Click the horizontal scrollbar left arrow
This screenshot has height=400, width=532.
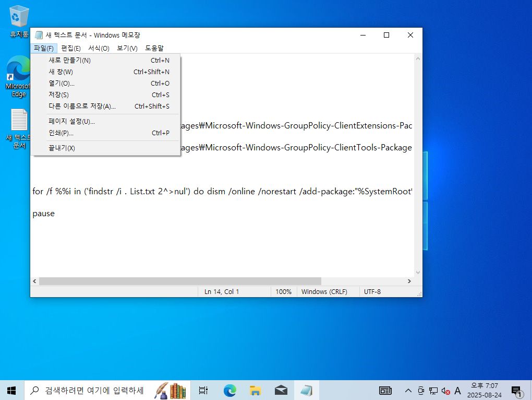click(x=34, y=281)
